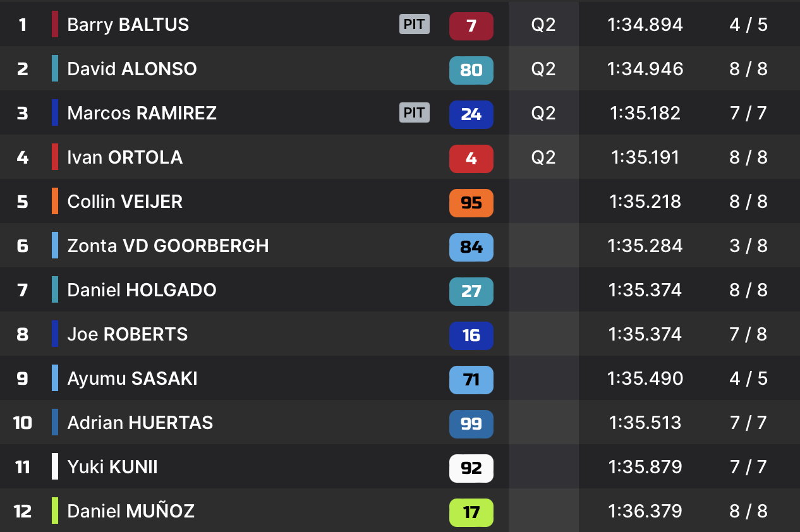Open rider Daniel HOLGADO's name
800x532 pixels.
[x=142, y=290]
